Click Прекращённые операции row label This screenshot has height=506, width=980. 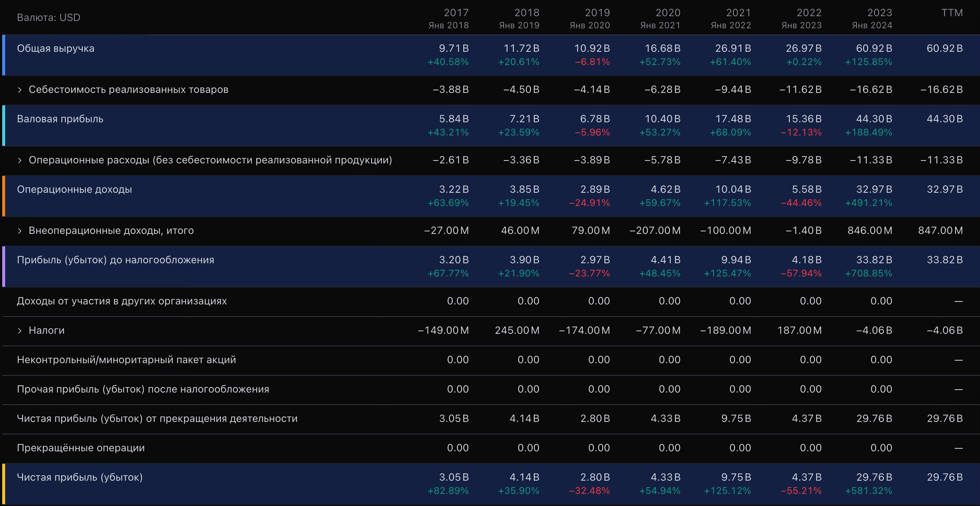click(81, 448)
